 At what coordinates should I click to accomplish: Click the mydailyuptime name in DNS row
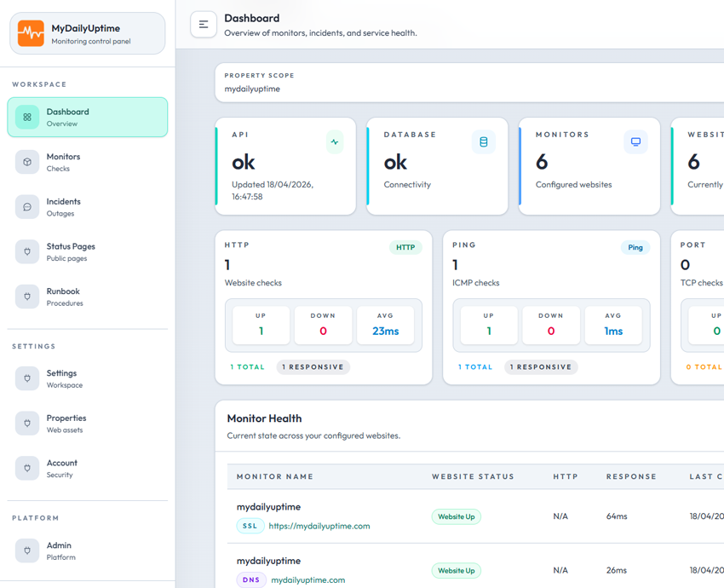[268, 562]
